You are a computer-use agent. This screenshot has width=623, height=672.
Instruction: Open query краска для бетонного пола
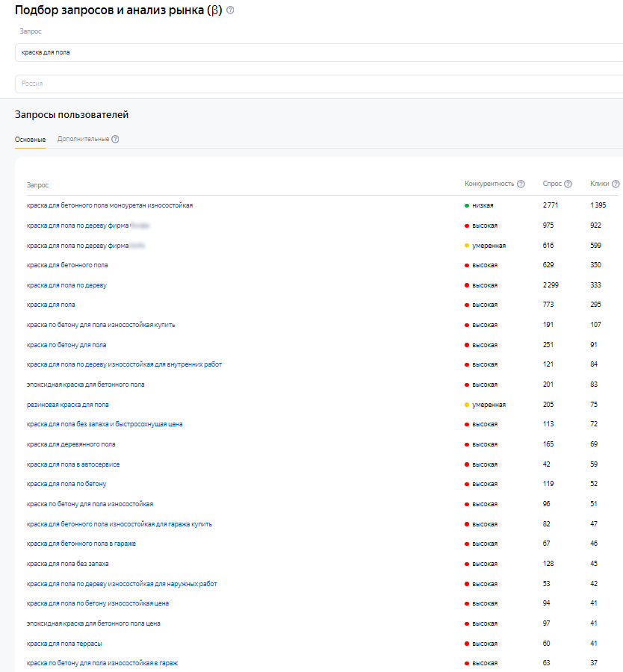67,265
